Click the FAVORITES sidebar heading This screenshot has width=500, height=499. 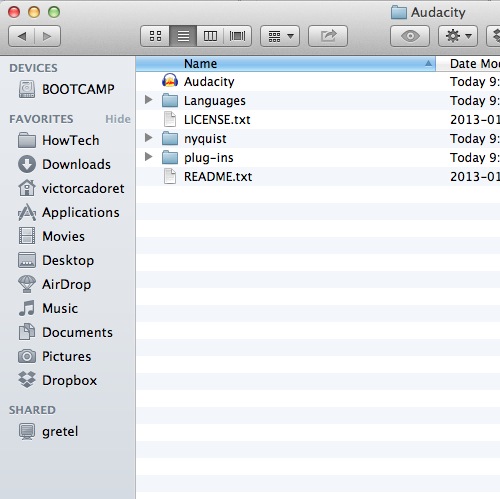(x=41, y=119)
